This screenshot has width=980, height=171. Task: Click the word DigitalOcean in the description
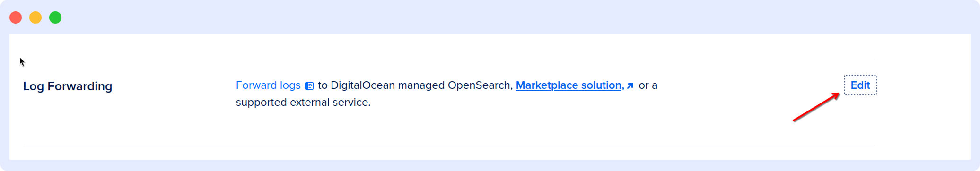point(363,85)
